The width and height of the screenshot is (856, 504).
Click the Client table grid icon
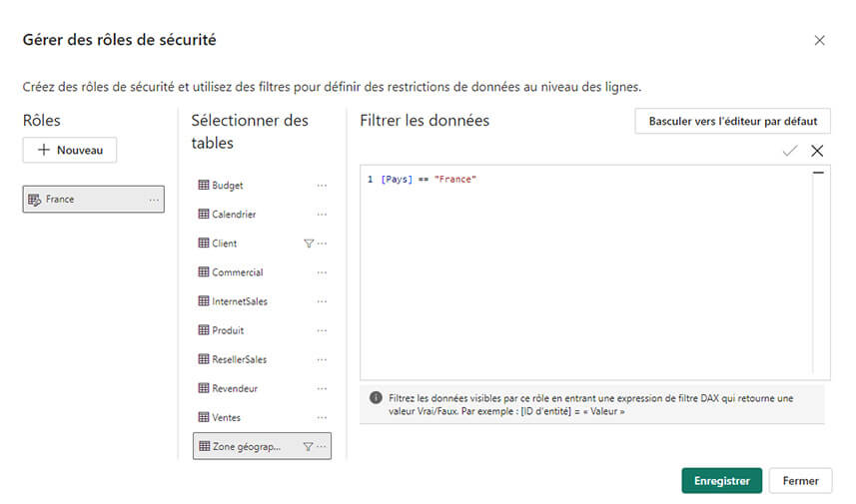click(204, 243)
